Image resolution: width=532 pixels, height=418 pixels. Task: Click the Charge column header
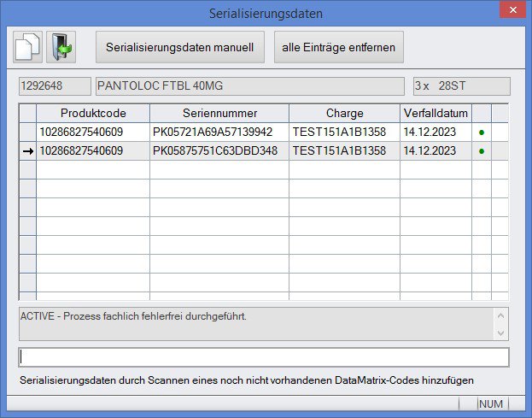point(344,113)
